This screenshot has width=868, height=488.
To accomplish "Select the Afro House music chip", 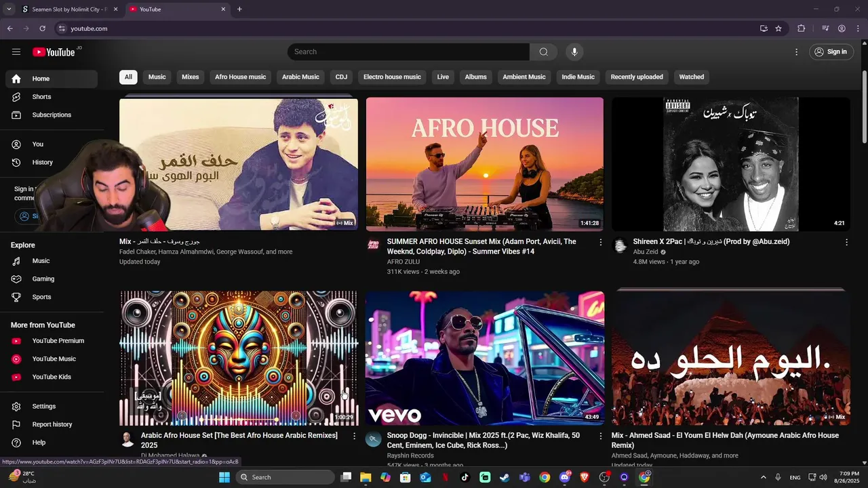I will point(240,77).
